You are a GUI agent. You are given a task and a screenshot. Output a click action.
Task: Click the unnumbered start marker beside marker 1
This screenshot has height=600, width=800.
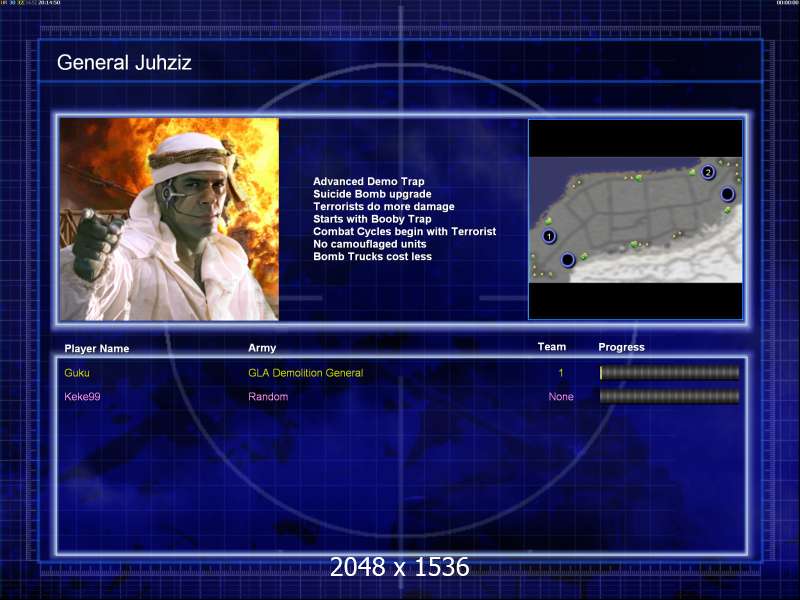(567, 260)
